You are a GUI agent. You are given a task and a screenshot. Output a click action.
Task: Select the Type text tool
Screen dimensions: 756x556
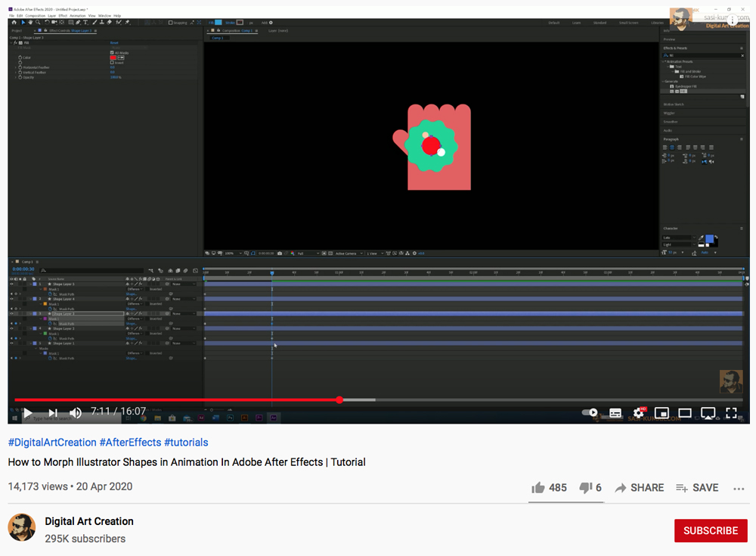85,23
